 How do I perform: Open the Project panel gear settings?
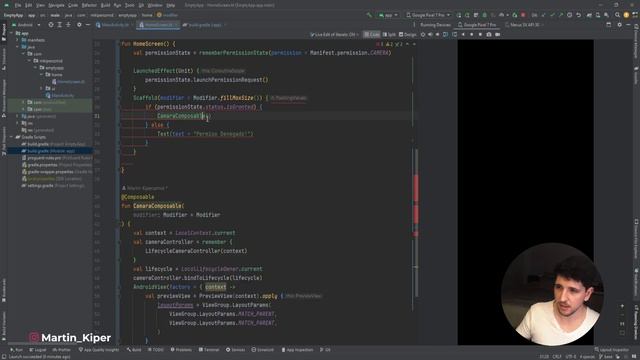coord(79,25)
